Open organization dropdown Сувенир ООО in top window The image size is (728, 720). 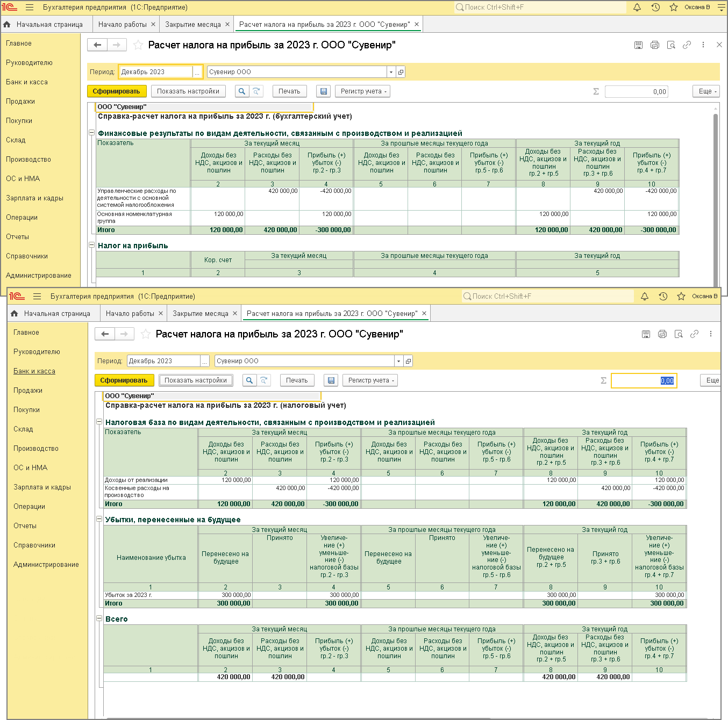[x=391, y=72]
